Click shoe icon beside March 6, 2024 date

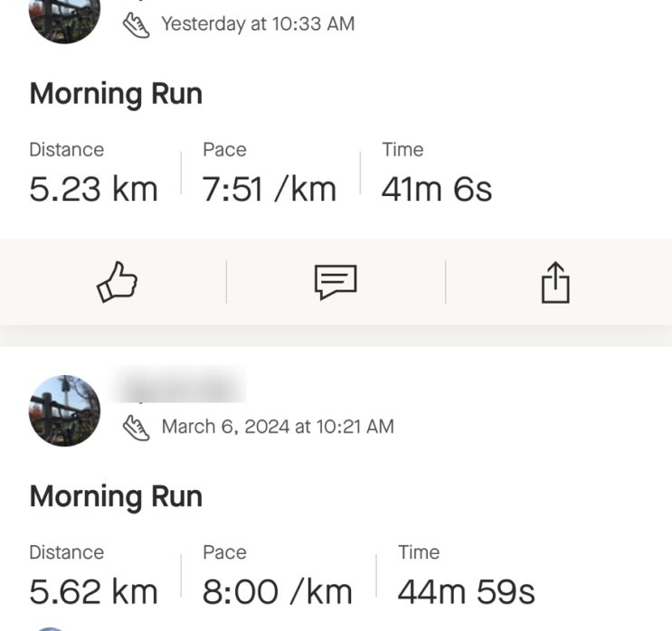click(137, 427)
